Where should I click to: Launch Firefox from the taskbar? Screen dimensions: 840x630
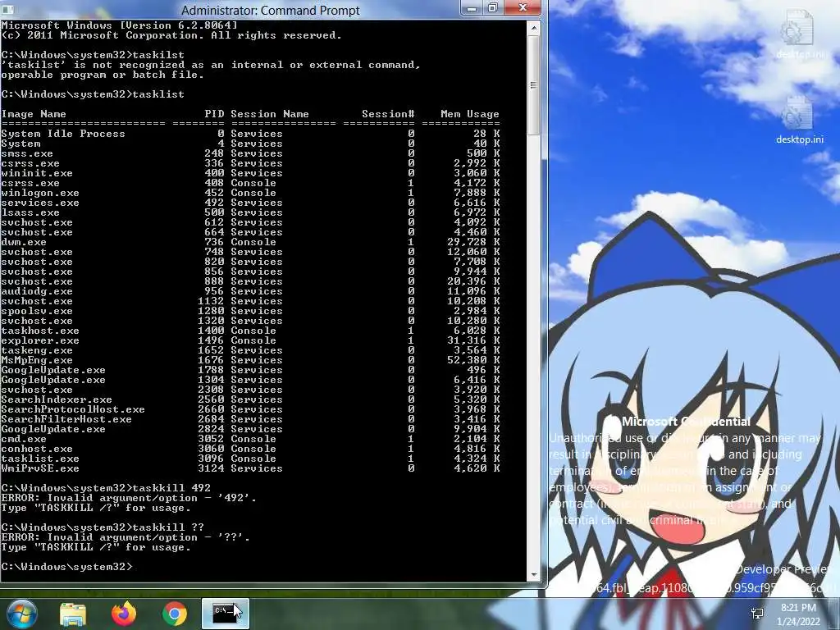click(x=124, y=614)
